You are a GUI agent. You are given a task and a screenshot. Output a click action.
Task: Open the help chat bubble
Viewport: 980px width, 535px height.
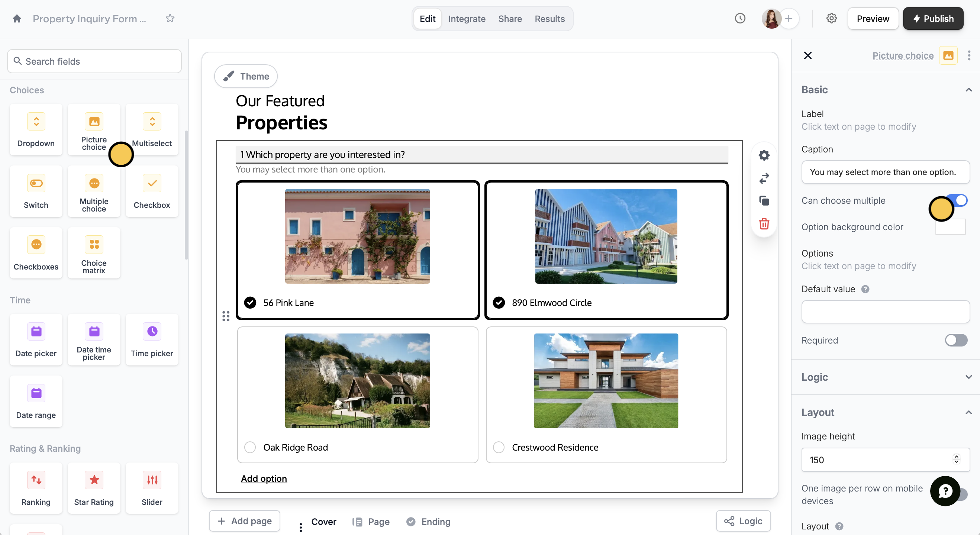pyautogui.click(x=945, y=491)
